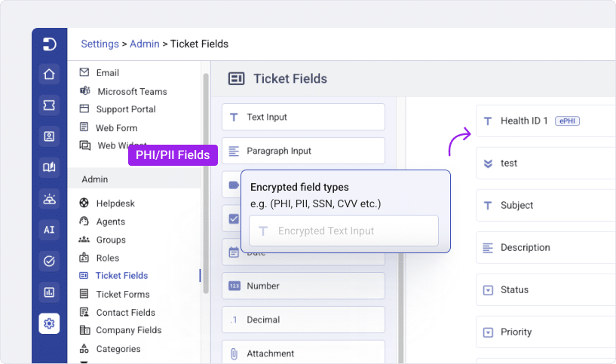616x364 pixels.
Task: Select the Priority dropdown field
Action: click(546, 332)
